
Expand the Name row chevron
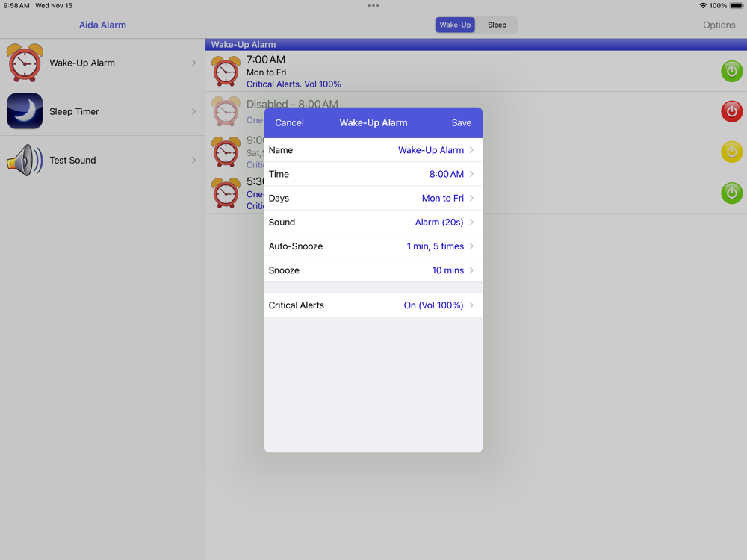point(471,150)
